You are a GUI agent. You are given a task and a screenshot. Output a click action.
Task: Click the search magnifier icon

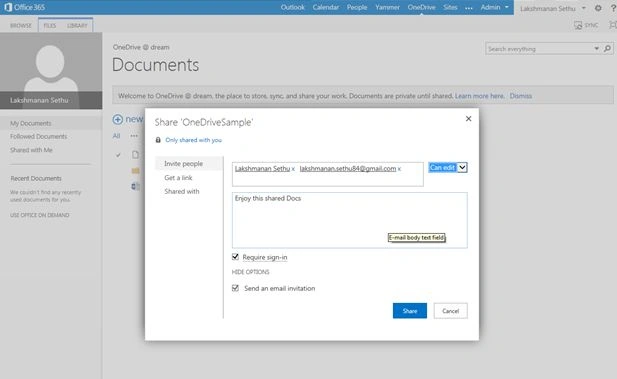[x=607, y=49]
